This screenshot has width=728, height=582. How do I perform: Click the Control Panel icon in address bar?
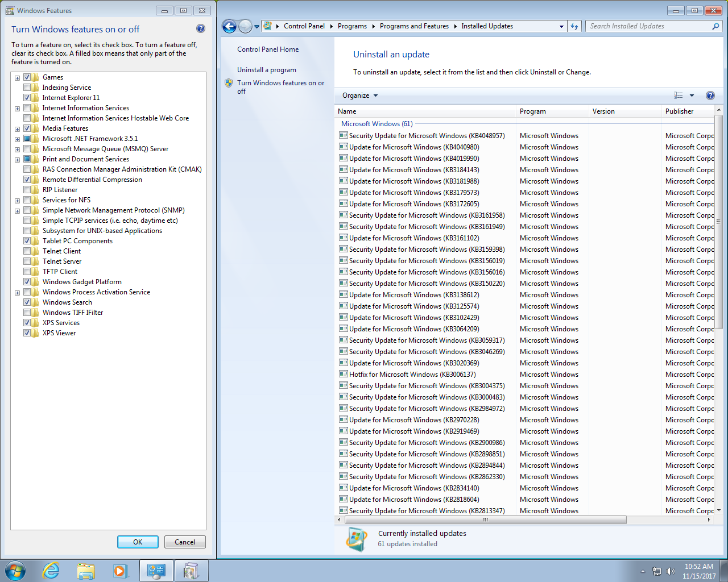click(x=267, y=26)
